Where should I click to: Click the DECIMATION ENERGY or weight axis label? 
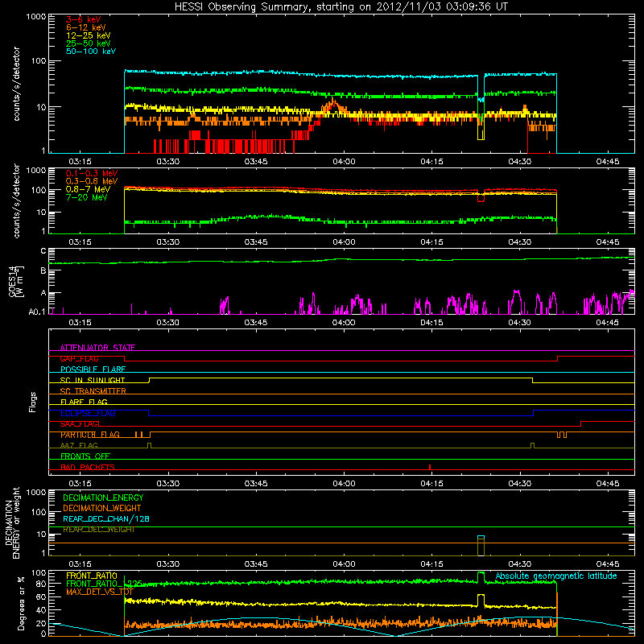pyautogui.click(x=12, y=522)
